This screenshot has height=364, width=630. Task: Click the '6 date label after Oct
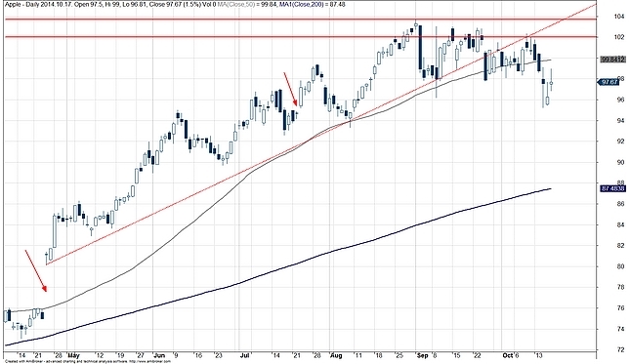coord(517,355)
